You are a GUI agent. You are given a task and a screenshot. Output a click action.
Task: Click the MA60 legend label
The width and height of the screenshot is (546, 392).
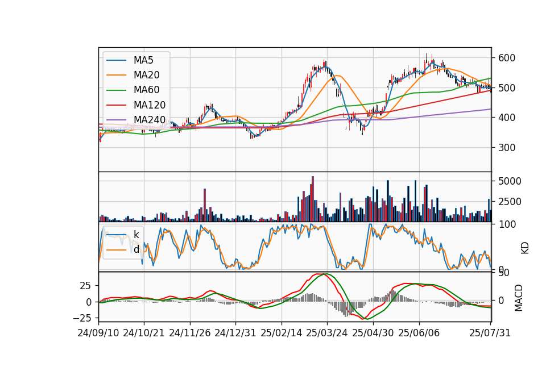[x=146, y=90]
